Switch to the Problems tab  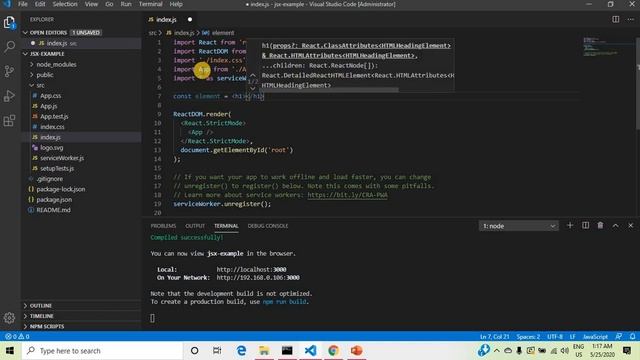coord(163,226)
